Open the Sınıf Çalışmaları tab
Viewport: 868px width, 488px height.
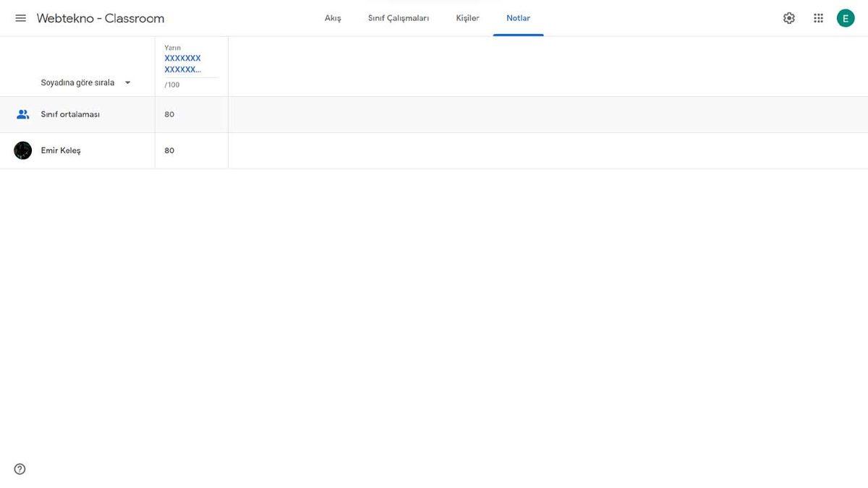tap(398, 18)
